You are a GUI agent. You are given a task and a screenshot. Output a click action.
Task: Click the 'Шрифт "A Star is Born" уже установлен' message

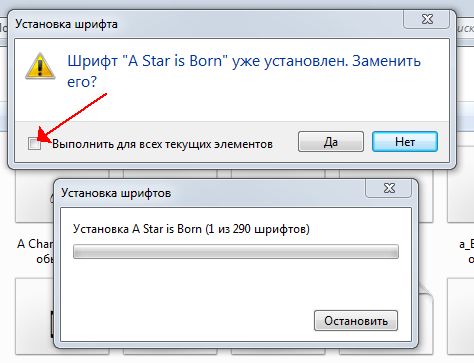244,71
